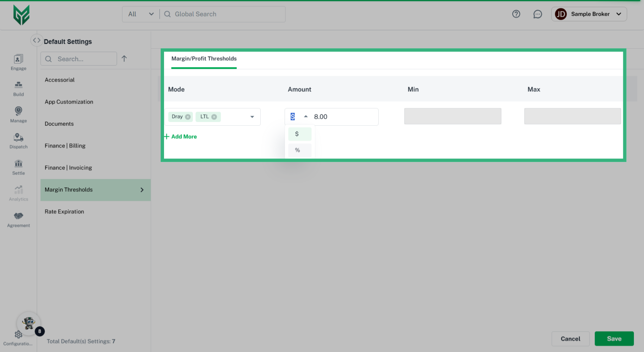Open Rate Expiration settings
This screenshot has width=644, height=352.
(64, 212)
